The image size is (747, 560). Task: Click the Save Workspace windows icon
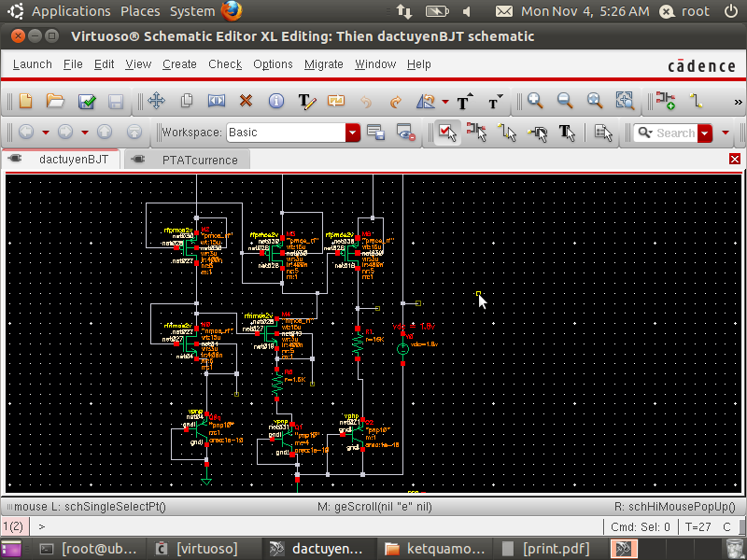[x=376, y=133]
